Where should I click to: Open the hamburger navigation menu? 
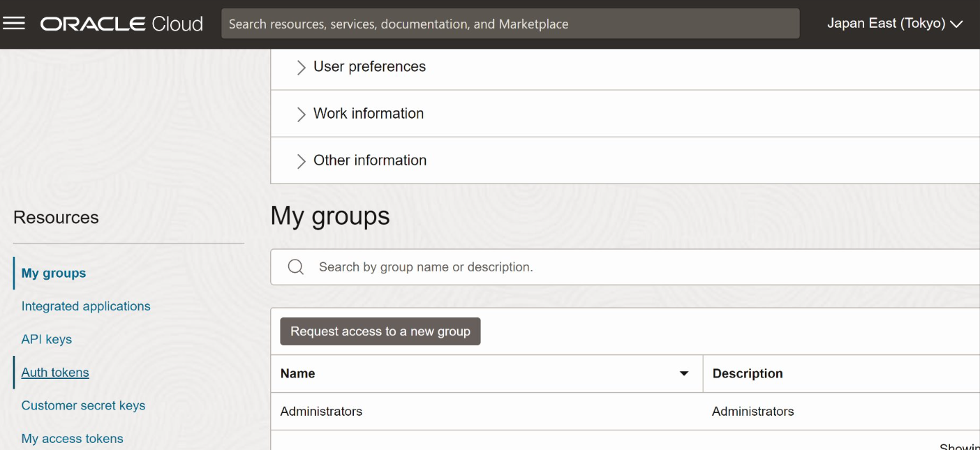[x=14, y=24]
